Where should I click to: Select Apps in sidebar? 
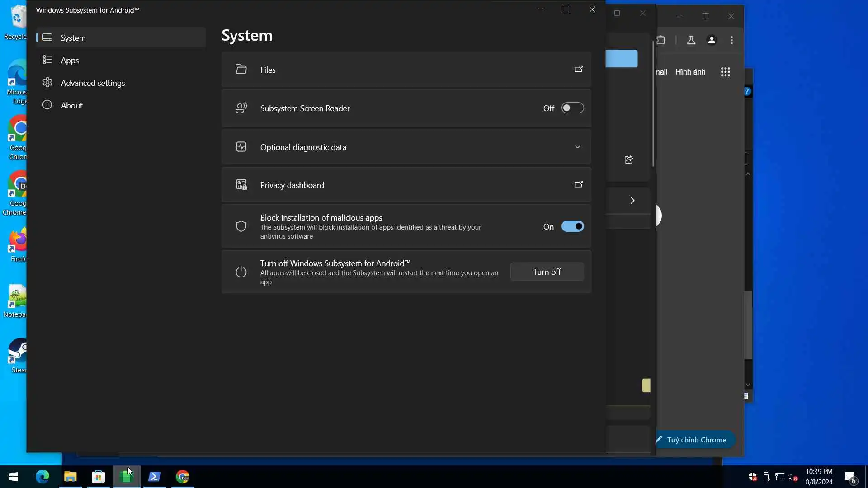[x=70, y=60]
